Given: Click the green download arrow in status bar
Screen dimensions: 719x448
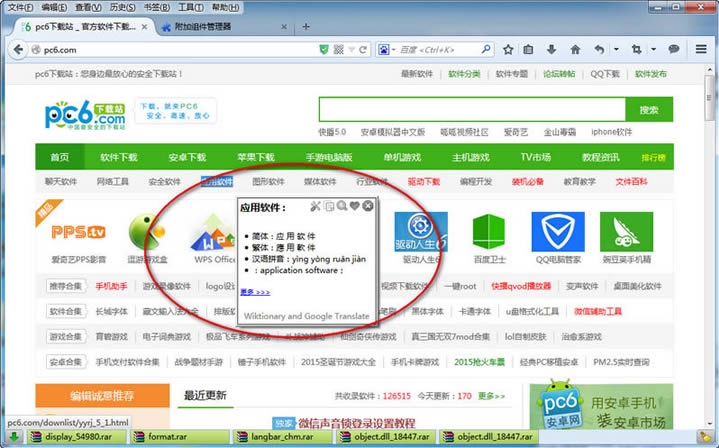Looking at the screenshot, I should coord(14,437).
